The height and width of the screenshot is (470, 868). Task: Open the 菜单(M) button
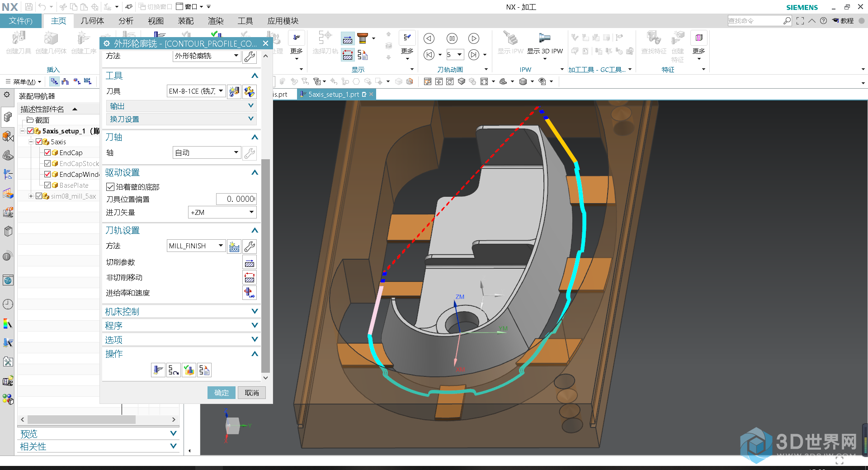pyautogui.click(x=24, y=82)
